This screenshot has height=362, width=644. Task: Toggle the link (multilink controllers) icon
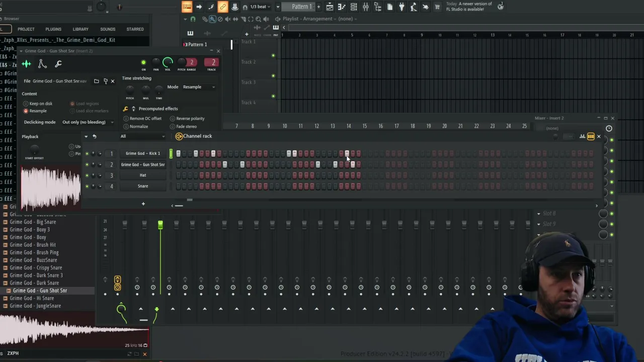(x=223, y=7)
